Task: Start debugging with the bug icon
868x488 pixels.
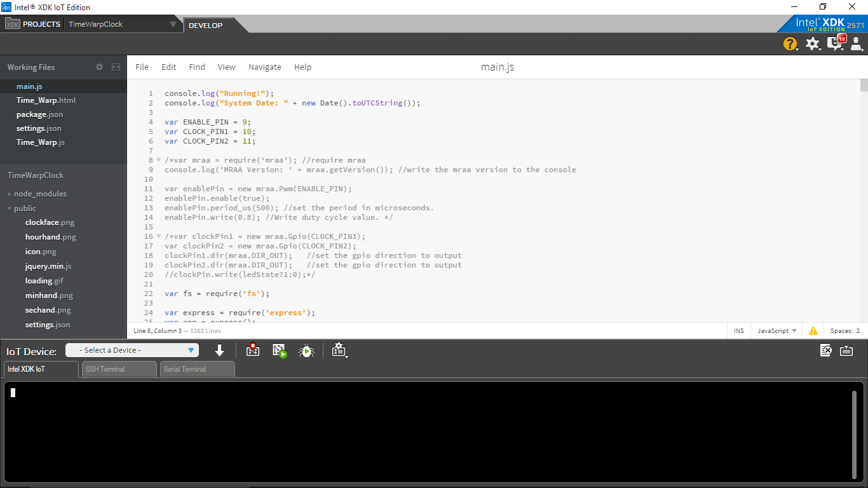Action: click(x=307, y=350)
